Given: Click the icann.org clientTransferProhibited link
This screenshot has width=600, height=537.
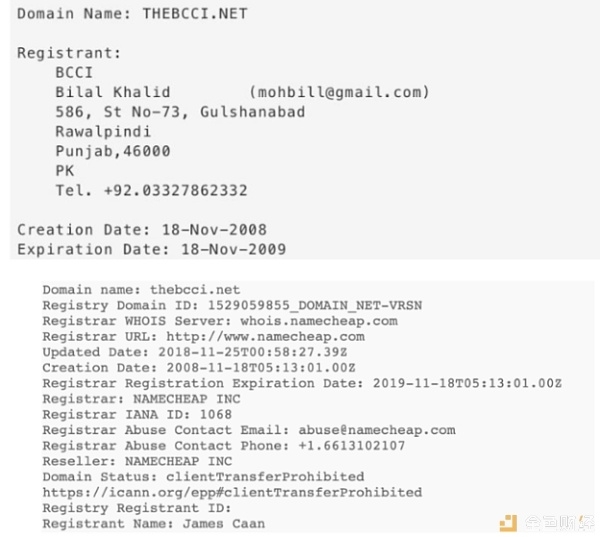Looking at the screenshot, I should click(x=232, y=492).
